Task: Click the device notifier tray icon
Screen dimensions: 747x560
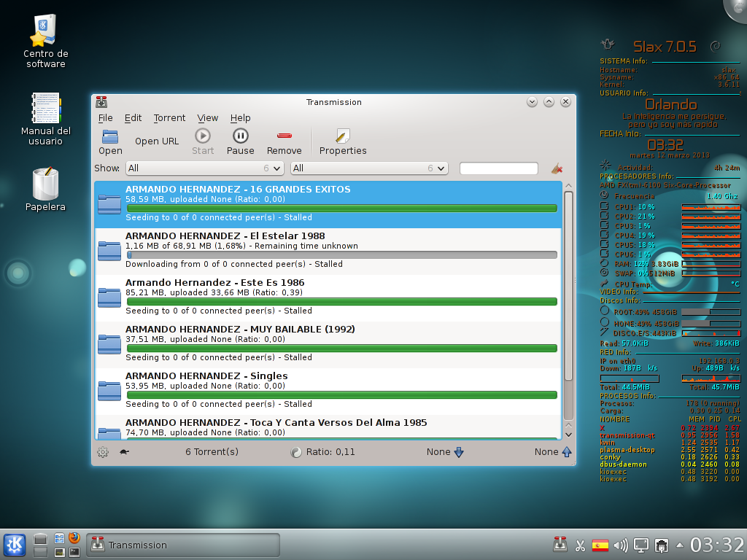Action: pos(661,545)
